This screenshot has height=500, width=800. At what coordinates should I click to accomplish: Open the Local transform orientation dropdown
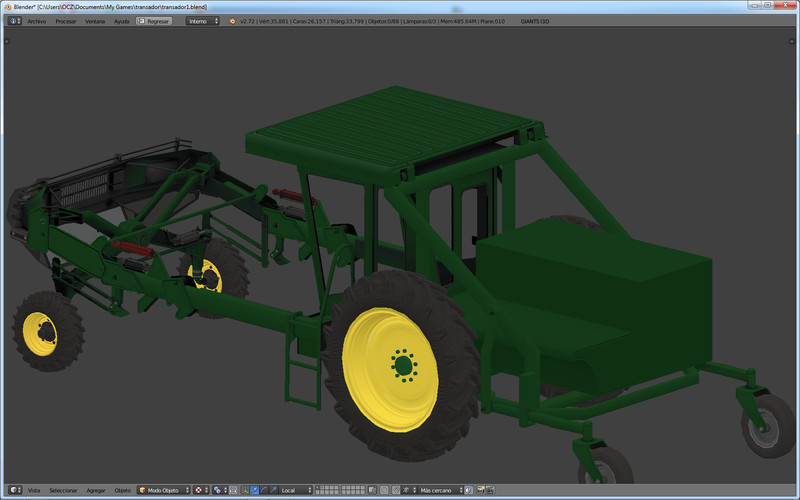(x=295, y=490)
